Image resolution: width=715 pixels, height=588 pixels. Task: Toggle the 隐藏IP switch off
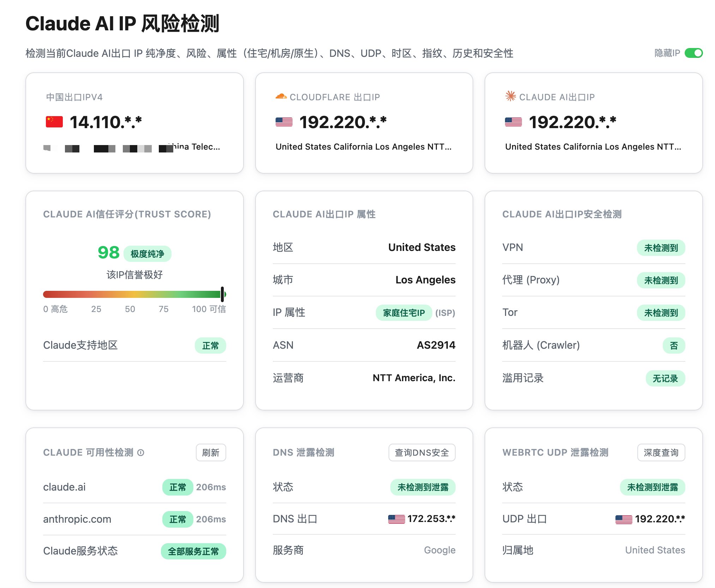[x=693, y=53]
